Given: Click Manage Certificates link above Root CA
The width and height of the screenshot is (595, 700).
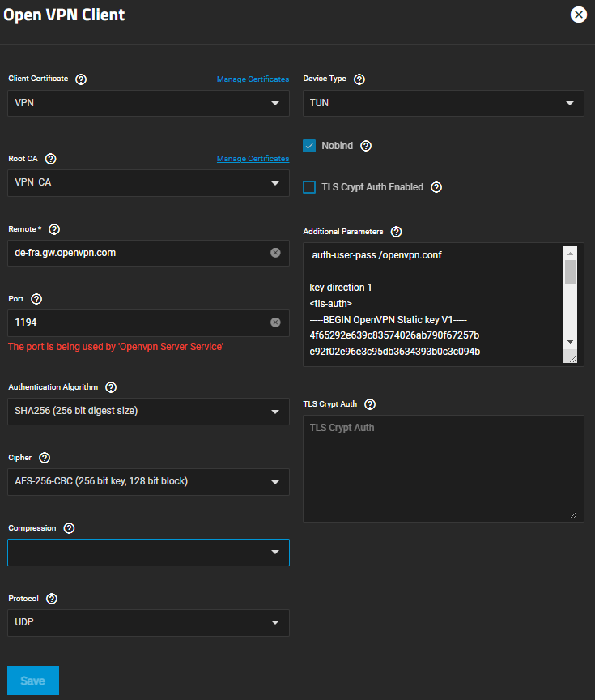Looking at the screenshot, I should click(253, 159).
